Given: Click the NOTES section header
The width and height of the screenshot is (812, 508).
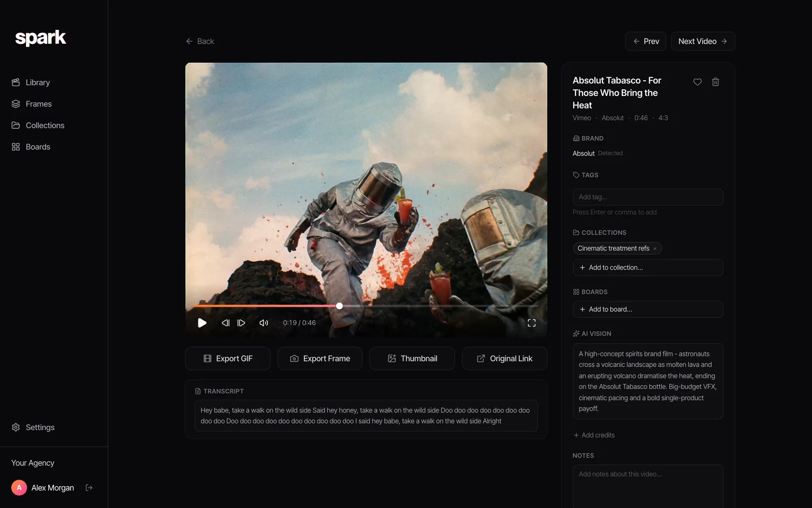Looking at the screenshot, I should tap(583, 456).
